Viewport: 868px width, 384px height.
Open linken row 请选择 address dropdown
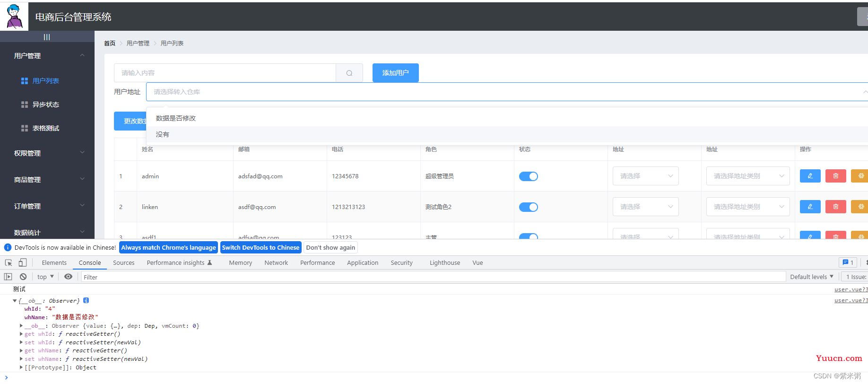click(646, 207)
